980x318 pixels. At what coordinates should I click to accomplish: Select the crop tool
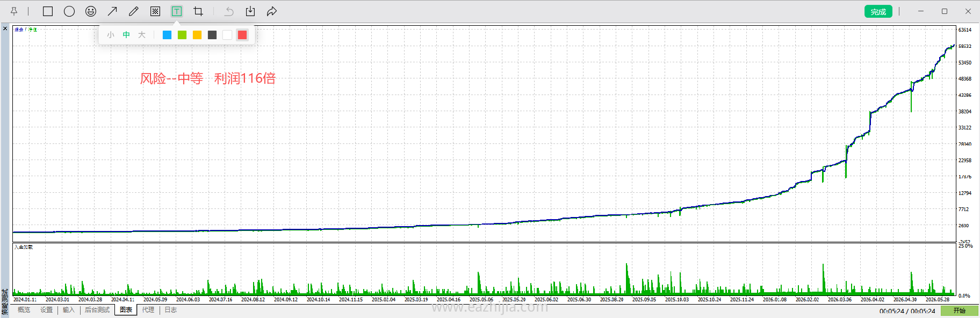(x=198, y=11)
